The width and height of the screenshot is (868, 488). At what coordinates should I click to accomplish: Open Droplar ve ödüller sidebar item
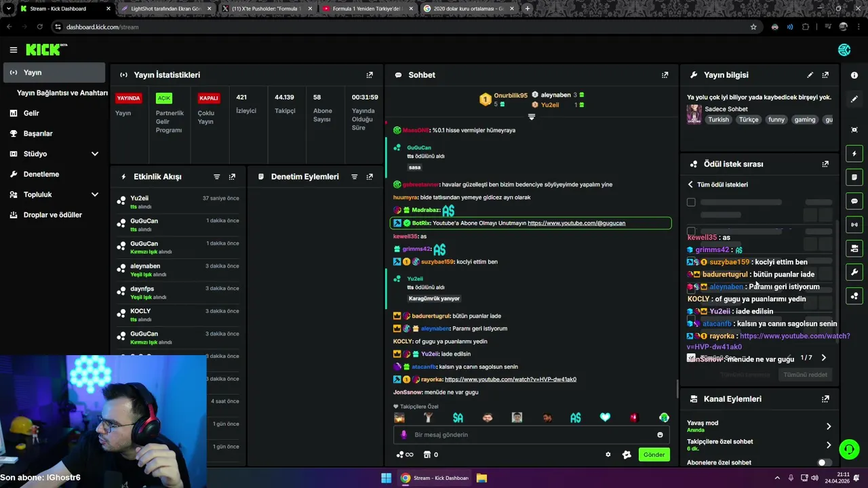coord(54,215)
